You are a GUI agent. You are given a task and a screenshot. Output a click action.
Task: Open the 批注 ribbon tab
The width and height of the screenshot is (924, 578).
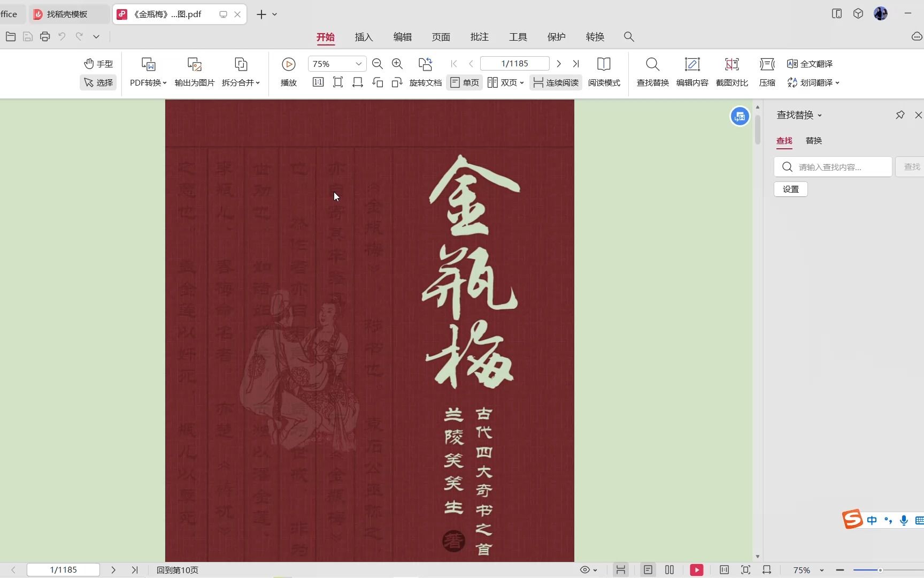coord(479,37)
